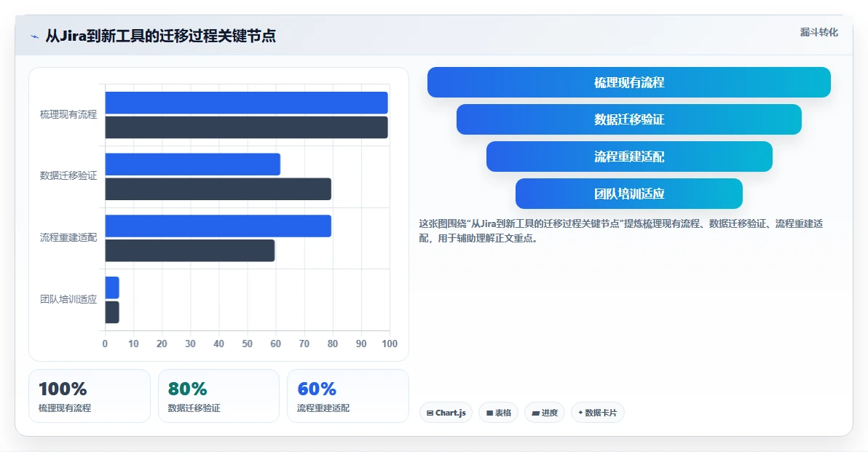Click the blue bar for 流程重建适配
This screenshot has width=868, height=452.
(218, 226)
